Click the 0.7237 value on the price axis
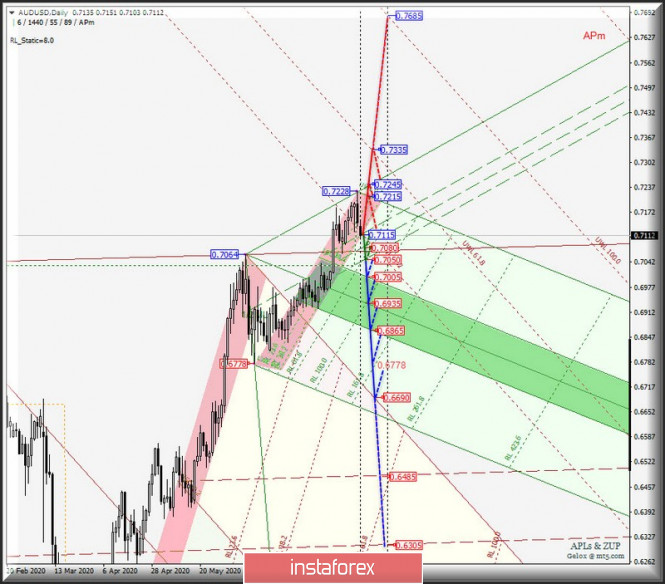 [x=645, y=187]
